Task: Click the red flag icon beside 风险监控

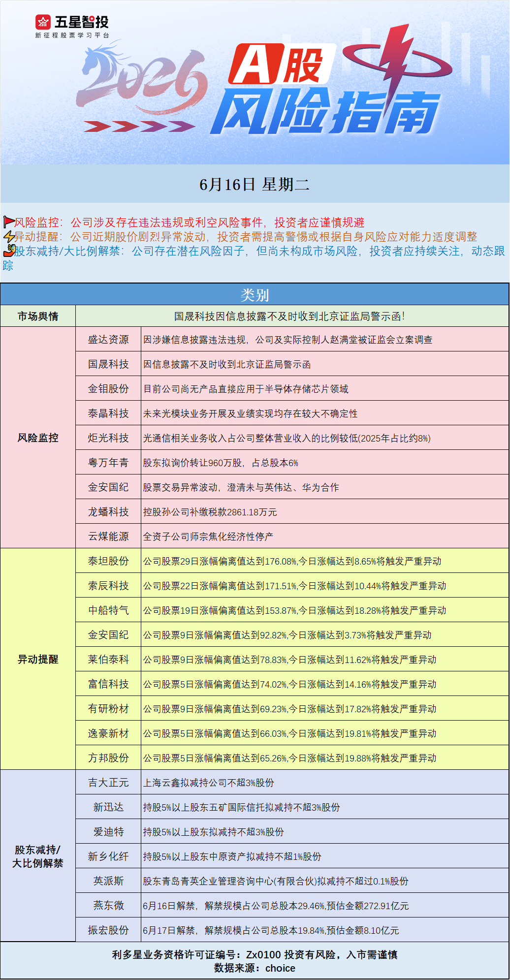Action: pyautogui.click(x=8, y=222)
